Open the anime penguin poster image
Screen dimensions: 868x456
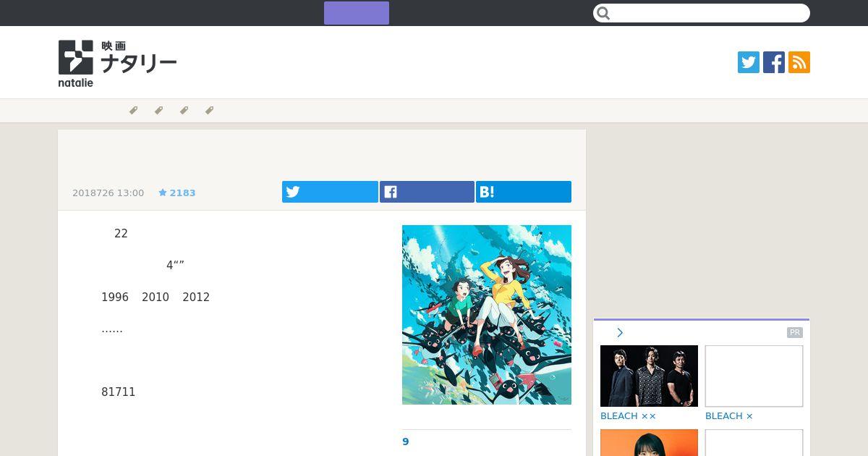click(x=487, y=315)
